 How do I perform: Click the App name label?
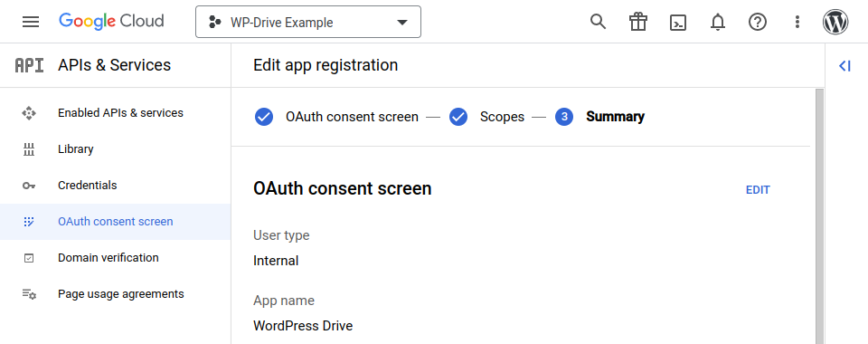pyautogui.click(x=284, y=301)
